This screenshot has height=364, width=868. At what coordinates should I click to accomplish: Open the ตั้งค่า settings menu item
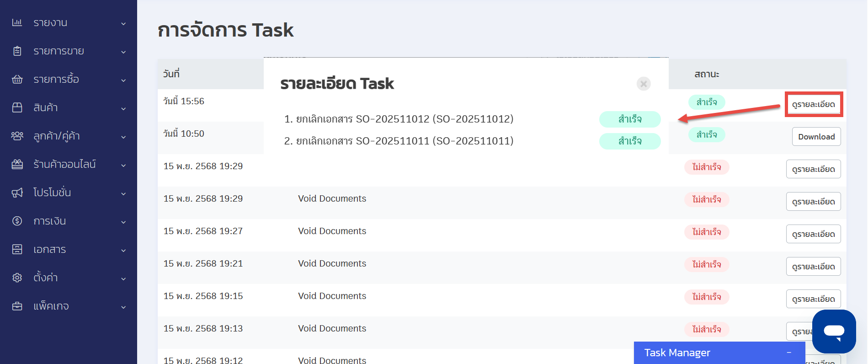(45, 278)
